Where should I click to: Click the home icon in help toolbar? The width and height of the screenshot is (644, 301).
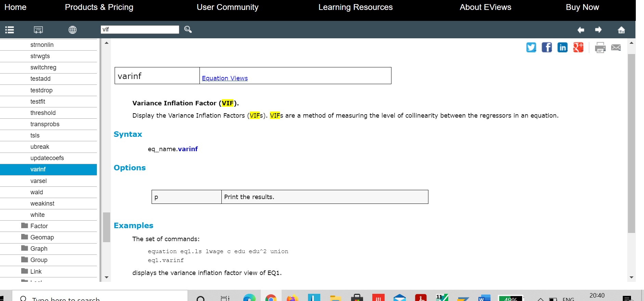tap(621, 30)
